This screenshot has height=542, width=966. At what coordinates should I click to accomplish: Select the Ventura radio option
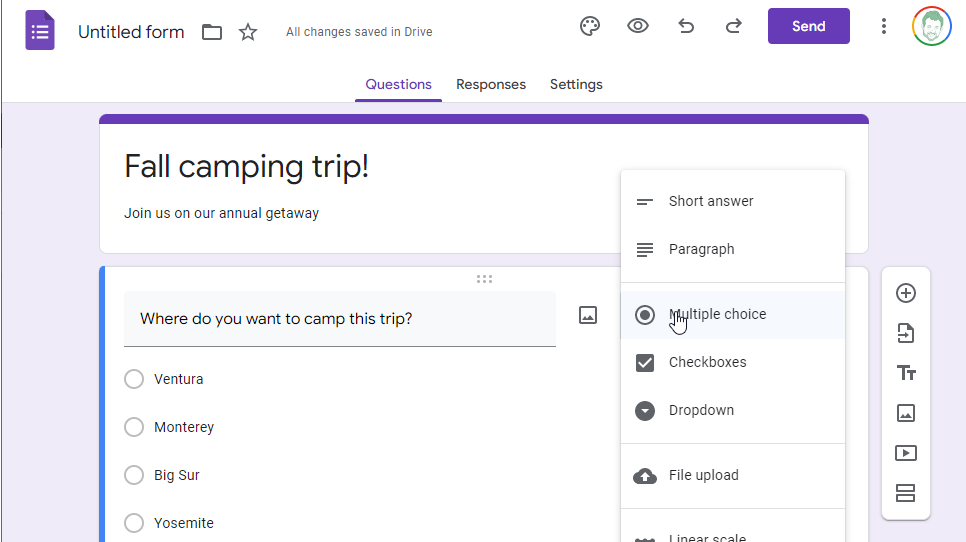(x=134, y=379)
